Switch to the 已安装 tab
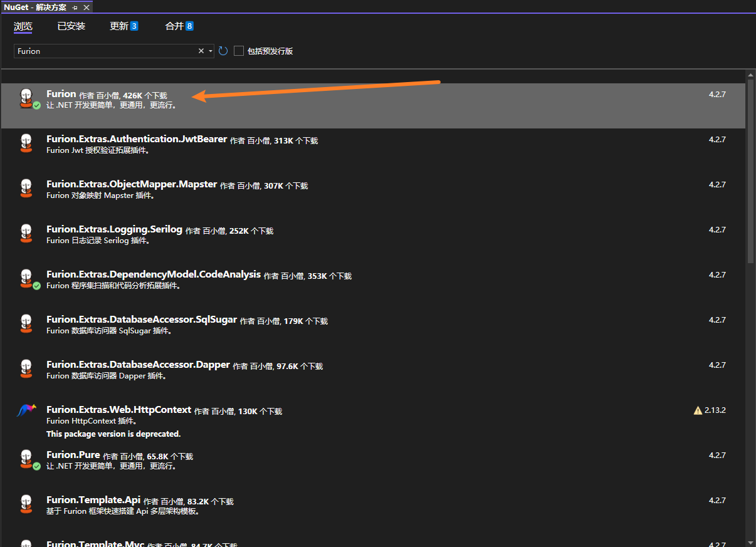Image resolution: width=756 pixels, height=547 pixels. (x=71, y=26)
